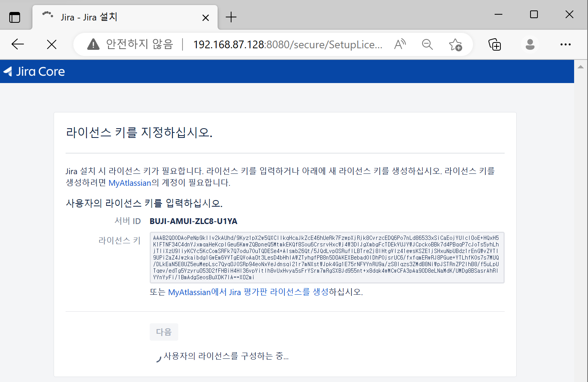Click the 라이선스 키 field label
588x382 pixels.
click(120, 241)
